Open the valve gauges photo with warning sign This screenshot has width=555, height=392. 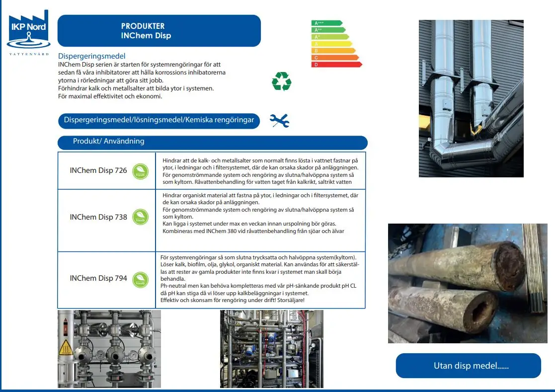109,349
